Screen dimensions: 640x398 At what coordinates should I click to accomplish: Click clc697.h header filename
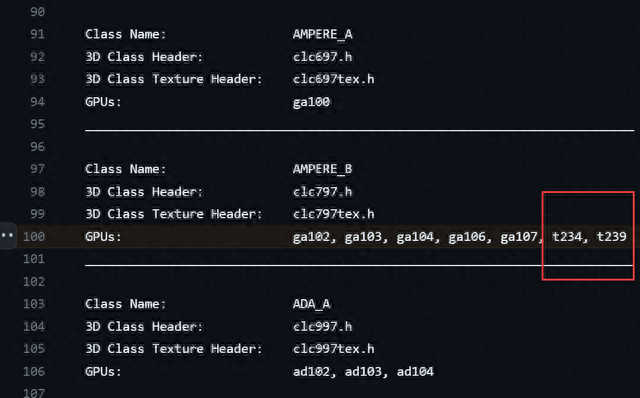[x=322, y=57]
